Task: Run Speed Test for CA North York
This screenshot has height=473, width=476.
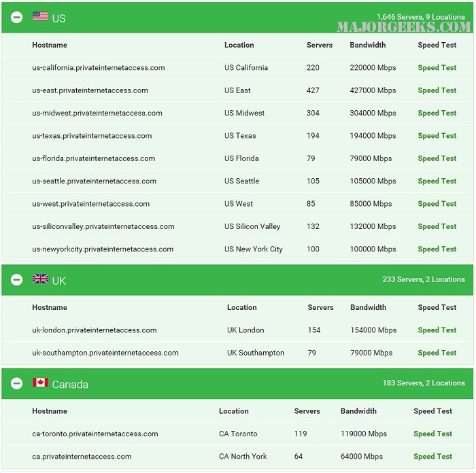Action: pos(432,457)
